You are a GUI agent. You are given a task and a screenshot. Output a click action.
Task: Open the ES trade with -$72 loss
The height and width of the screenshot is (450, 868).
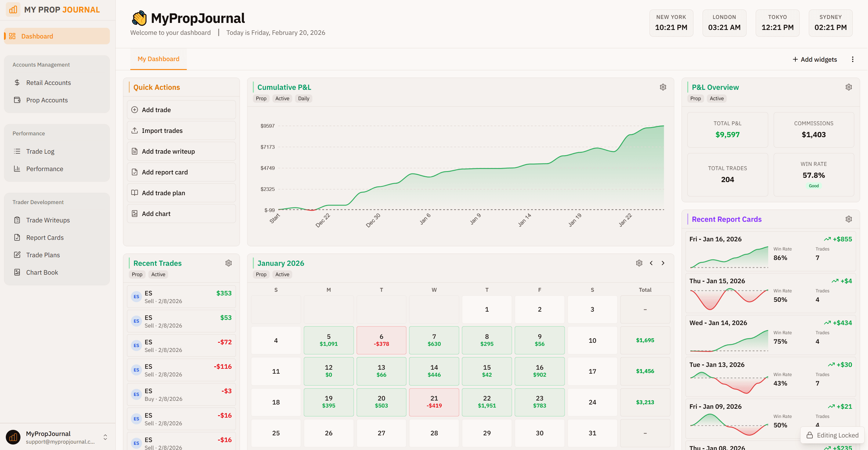click(181, 346)
